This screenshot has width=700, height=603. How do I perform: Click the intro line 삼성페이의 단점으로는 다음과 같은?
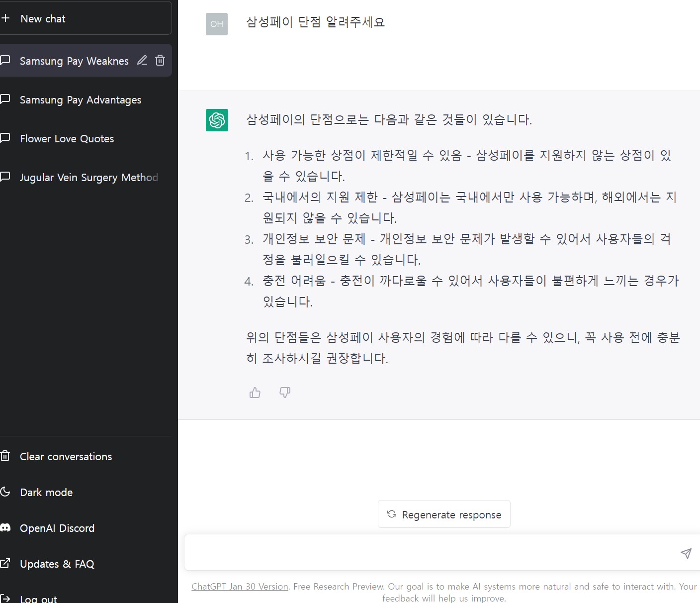click(x=389, y=120)
